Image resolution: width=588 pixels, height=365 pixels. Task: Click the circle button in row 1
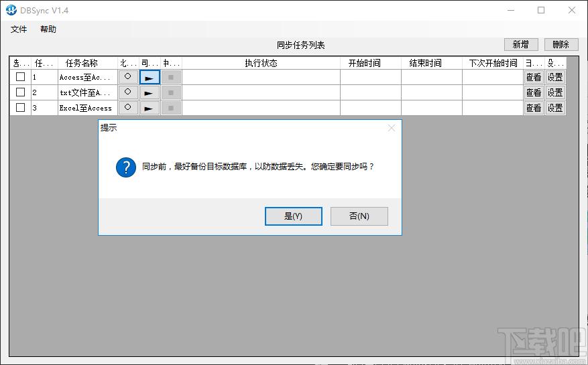128,77
